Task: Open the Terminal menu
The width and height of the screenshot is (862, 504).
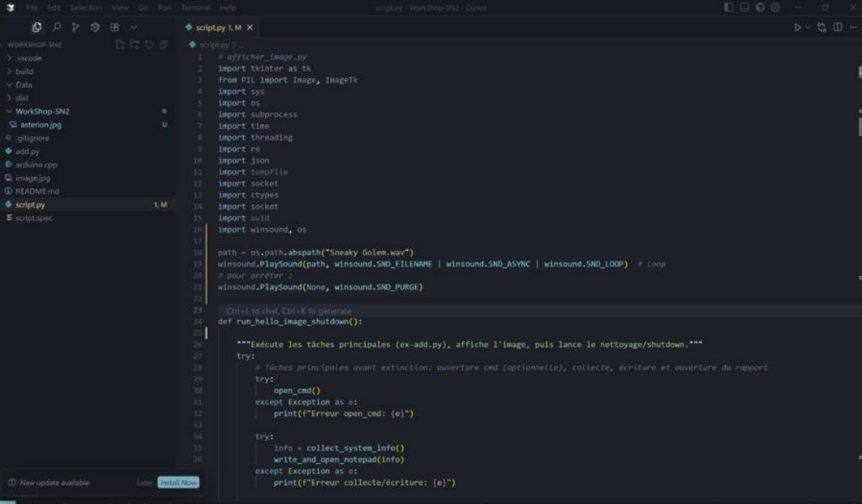Action: point(195,8)
